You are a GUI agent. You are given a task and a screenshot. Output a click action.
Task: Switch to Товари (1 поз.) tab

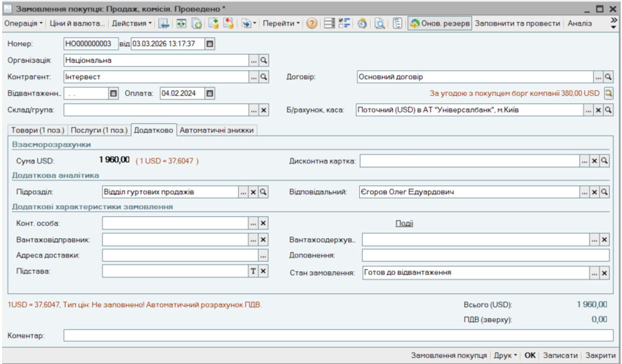[38, 130]
